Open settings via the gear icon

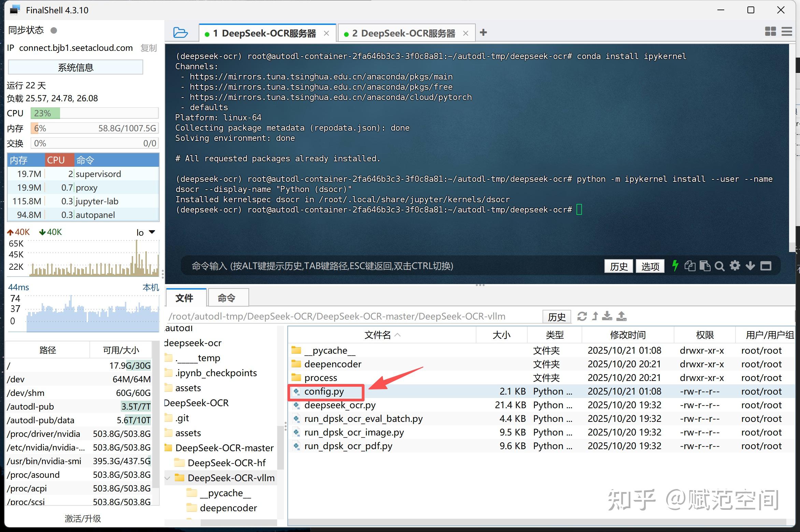[735, 266]
